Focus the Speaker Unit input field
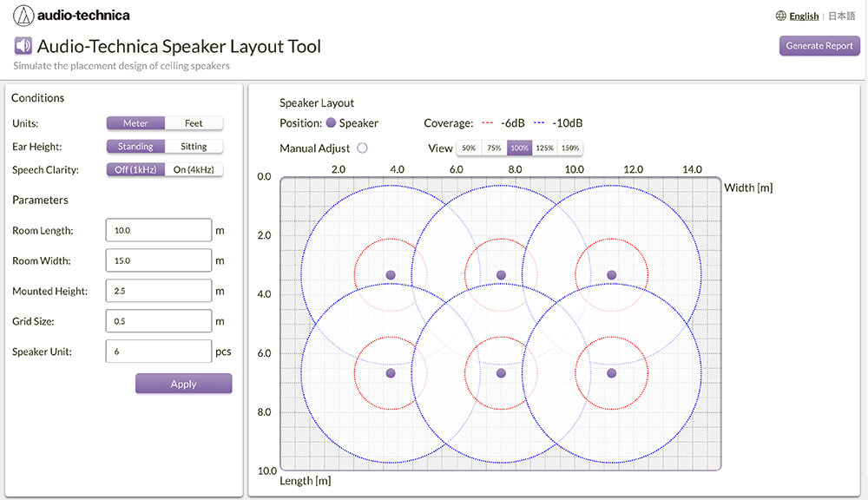Screen dimensions: 868x500 click(159, 352)
